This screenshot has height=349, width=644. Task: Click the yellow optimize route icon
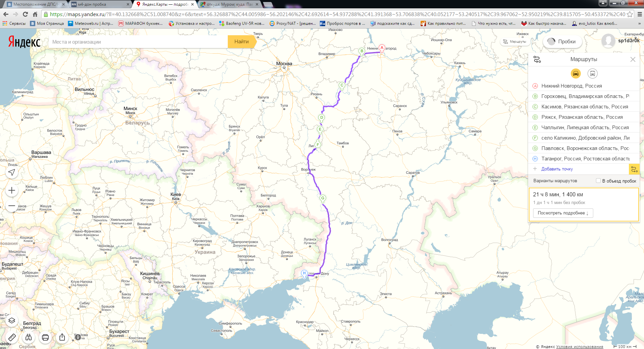634,169
